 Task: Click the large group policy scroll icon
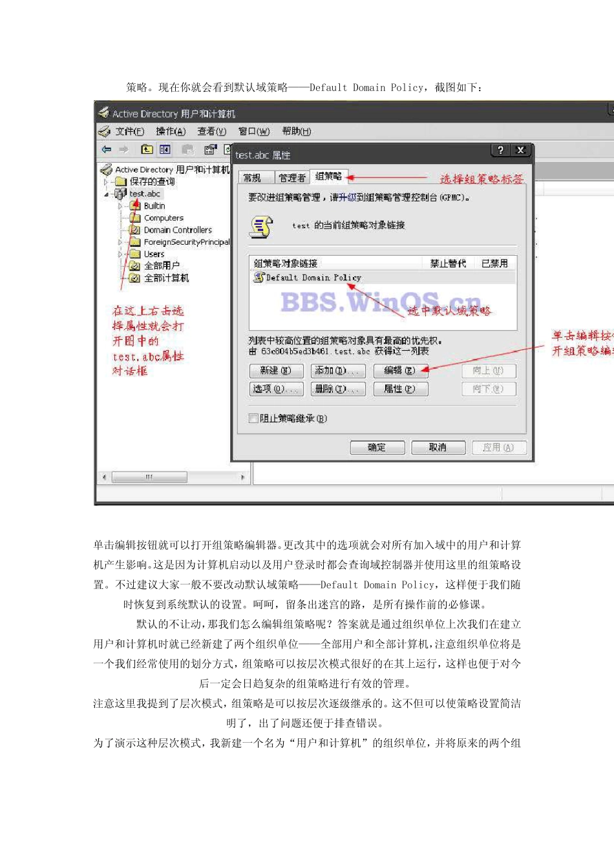click(x=261, y=227)
